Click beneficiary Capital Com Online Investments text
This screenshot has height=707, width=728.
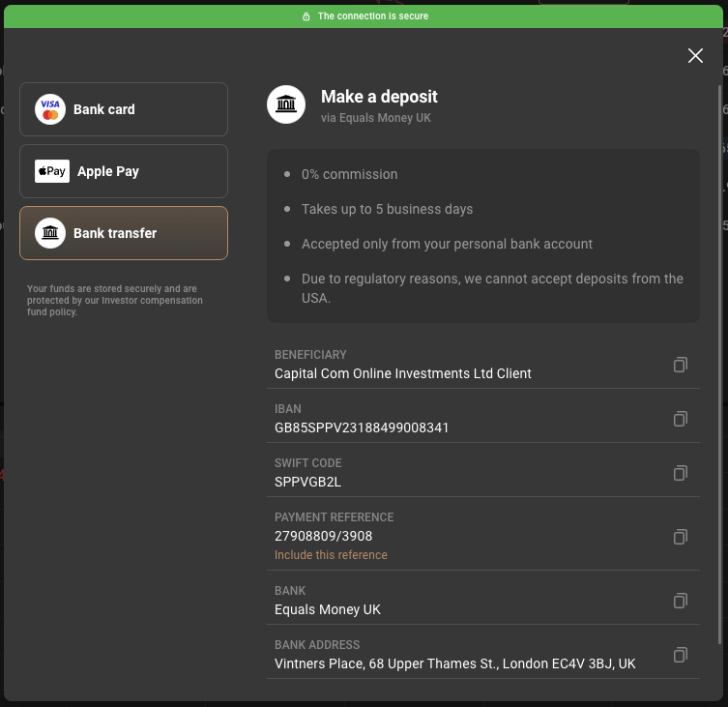(402, 373)
